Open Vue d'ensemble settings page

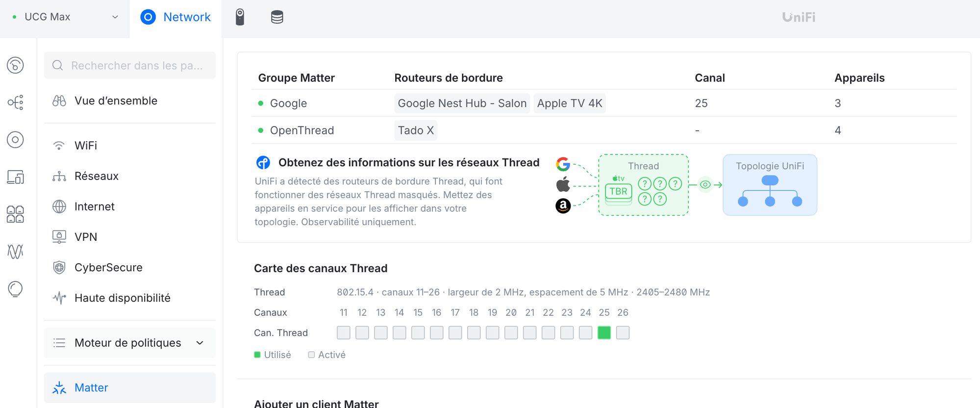coord(130,101)
